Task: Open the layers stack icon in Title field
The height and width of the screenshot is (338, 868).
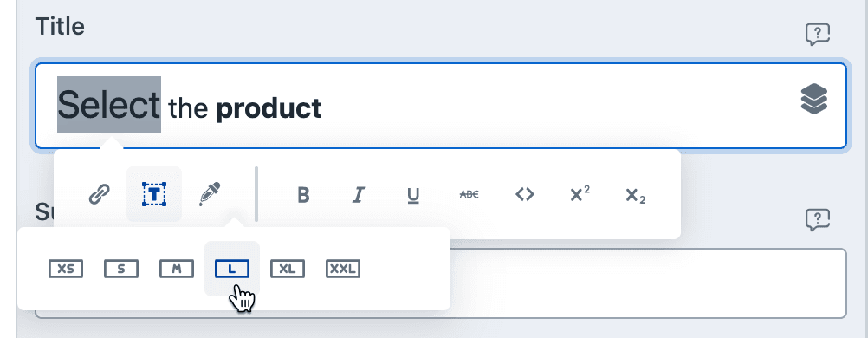Action: (813, 100)
